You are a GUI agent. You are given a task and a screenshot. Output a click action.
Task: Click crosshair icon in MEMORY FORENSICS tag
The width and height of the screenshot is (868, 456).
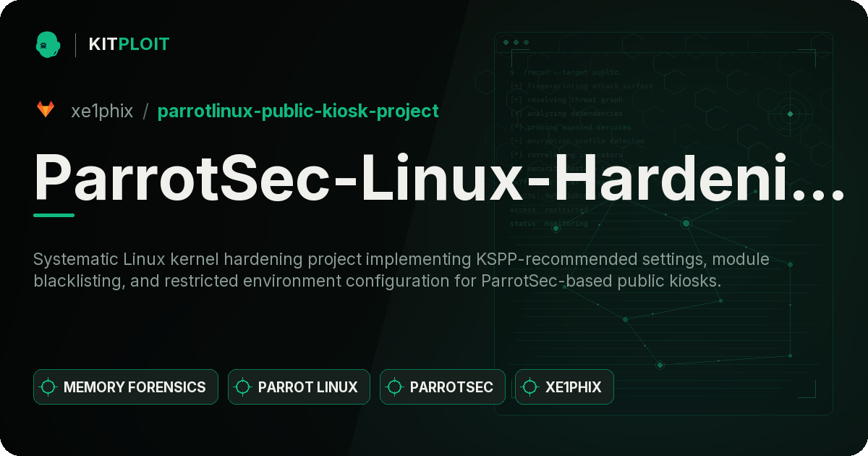click(x=48, y=387)
